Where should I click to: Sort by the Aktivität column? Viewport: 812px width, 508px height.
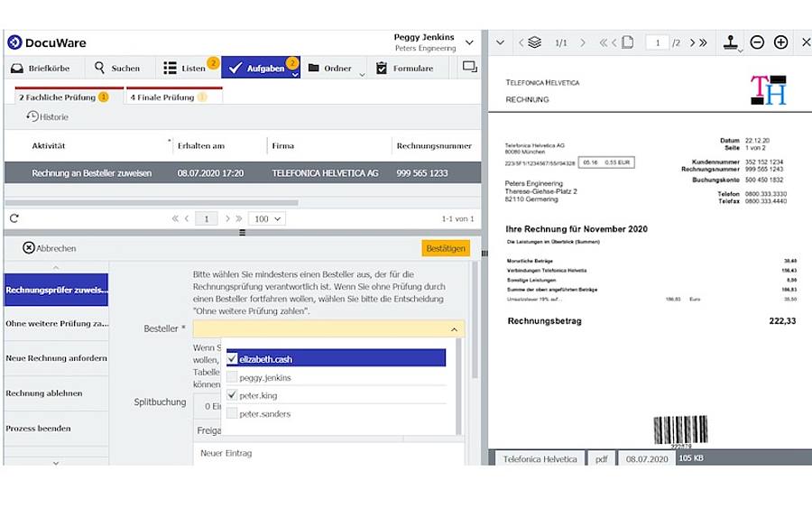[x=49, y=145]
